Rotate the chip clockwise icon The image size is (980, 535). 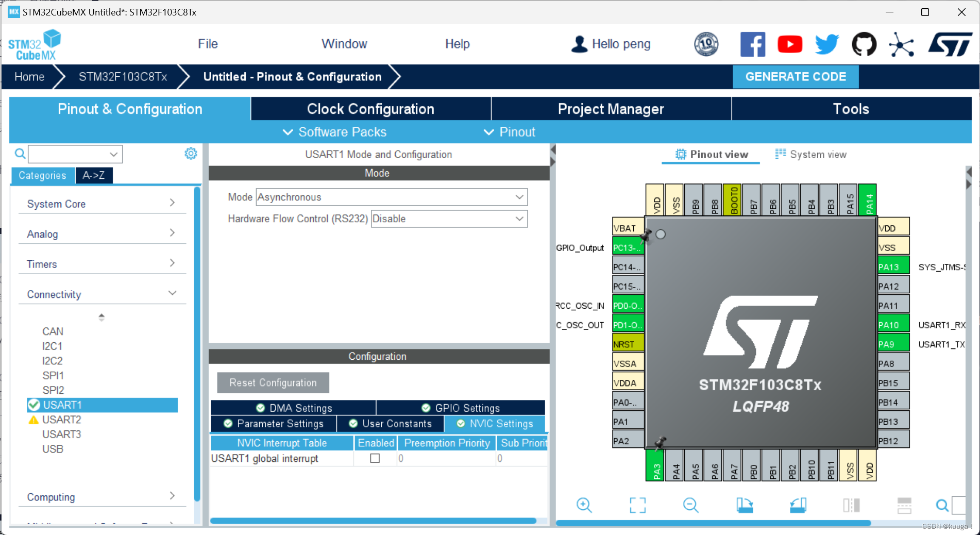(744, 505)
